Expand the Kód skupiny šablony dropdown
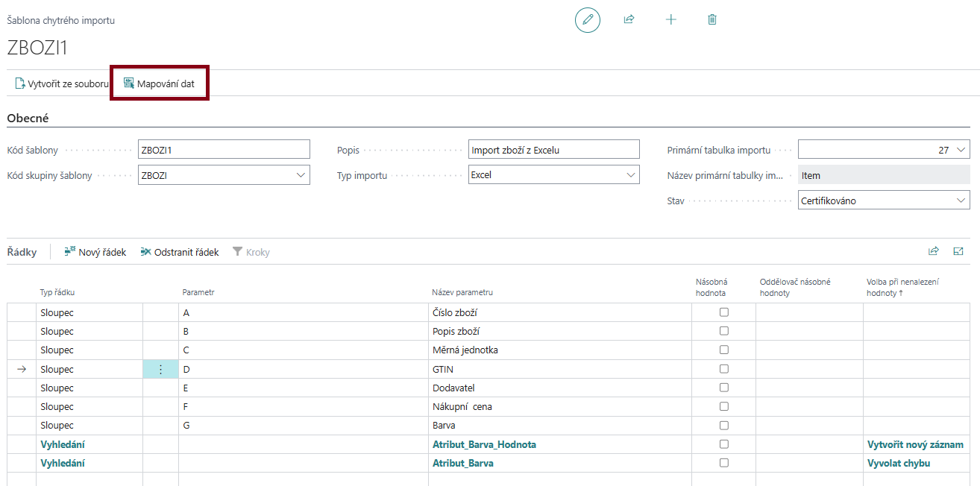This screenshot has height=486, width=980. pos(301,175)
